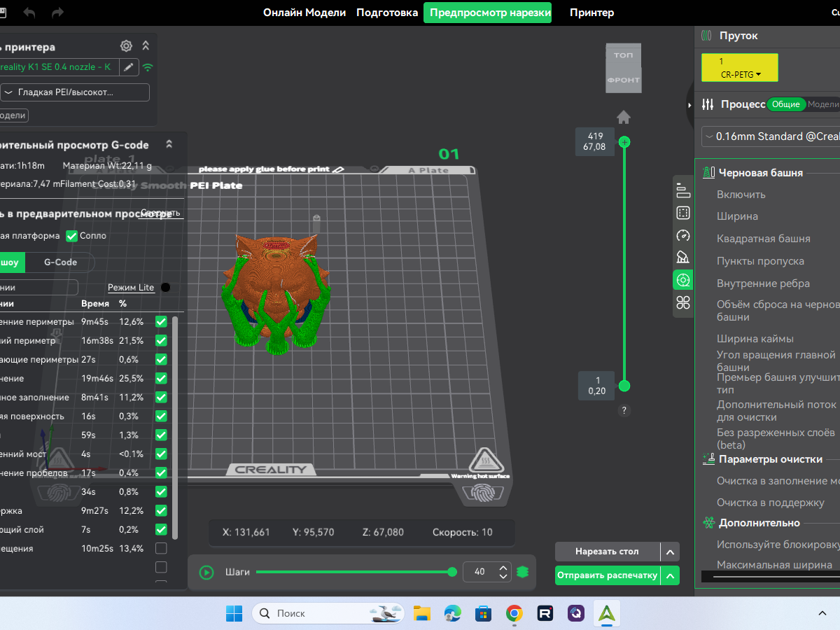840x630 pixels.
Task: Click the Отправить распечатку button
Action: 607,575
